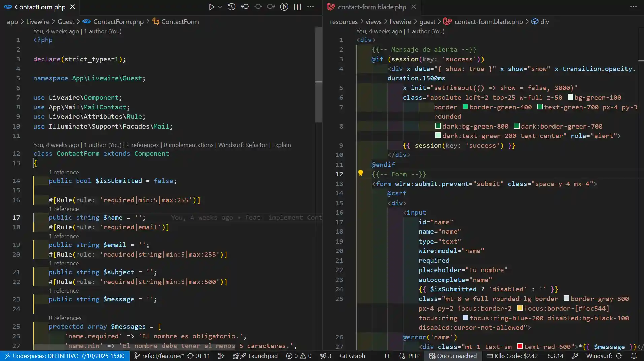644x361 pixels.
Task: Open more actions menu in right editor
Action: click(633, 7)
